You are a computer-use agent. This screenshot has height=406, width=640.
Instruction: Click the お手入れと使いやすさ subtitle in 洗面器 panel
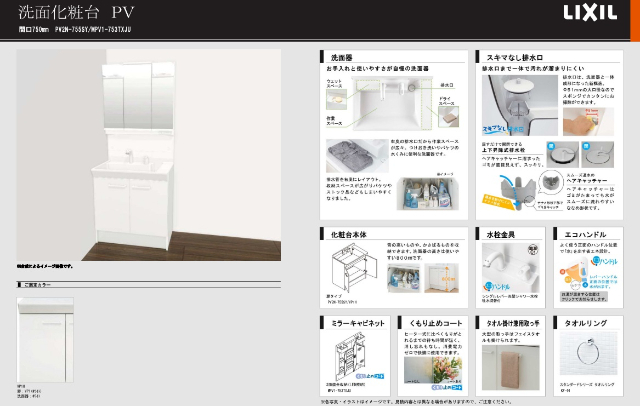point(377,69)
